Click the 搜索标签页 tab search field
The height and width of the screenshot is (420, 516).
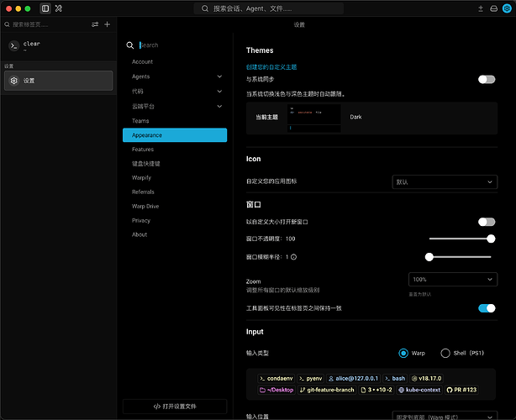pos(46,24)
